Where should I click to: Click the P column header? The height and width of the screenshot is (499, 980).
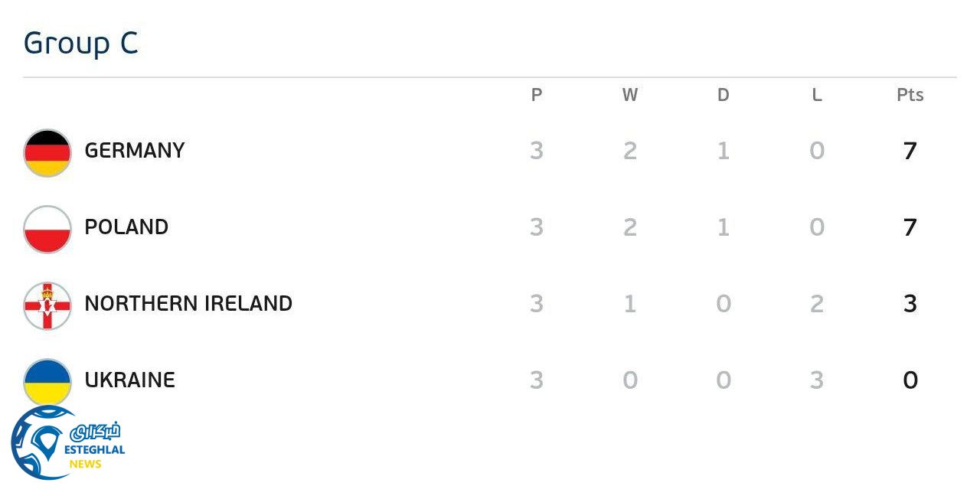[537, 95]
